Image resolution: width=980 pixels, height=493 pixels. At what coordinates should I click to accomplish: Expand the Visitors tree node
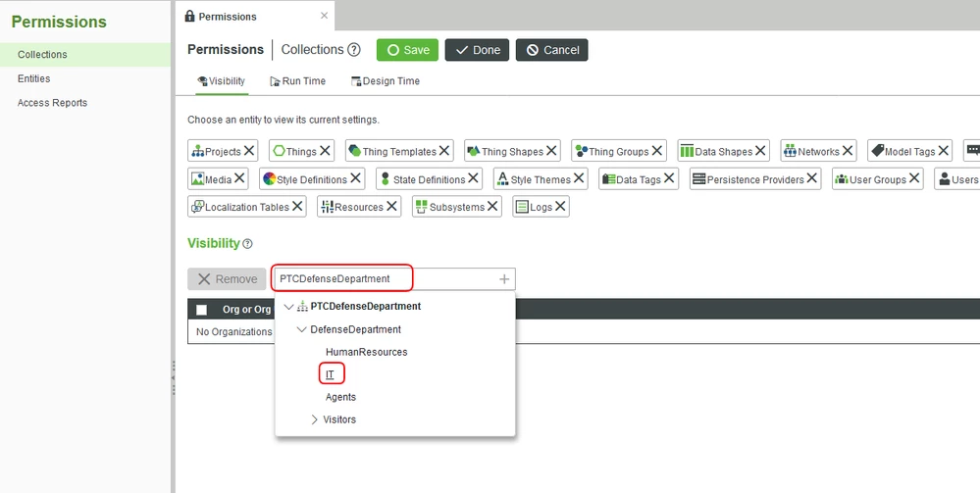pyautogui.click(x=314, y=419)
